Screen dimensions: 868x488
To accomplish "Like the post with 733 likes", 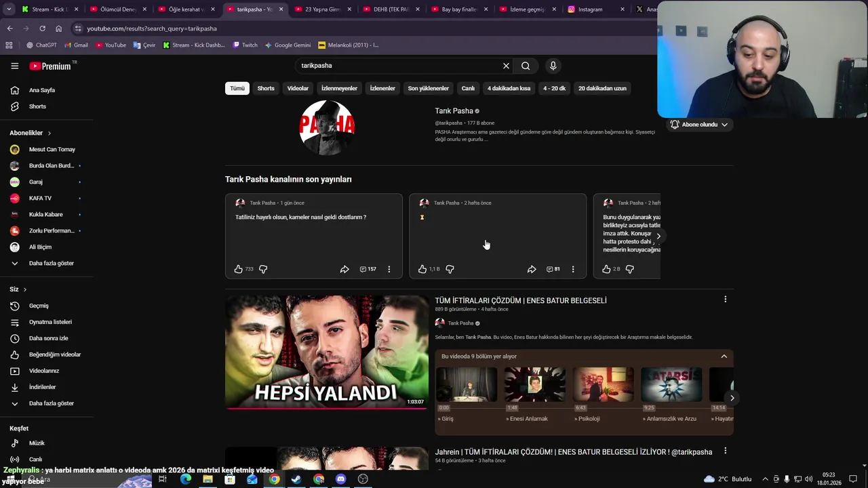I will [238, 269].
